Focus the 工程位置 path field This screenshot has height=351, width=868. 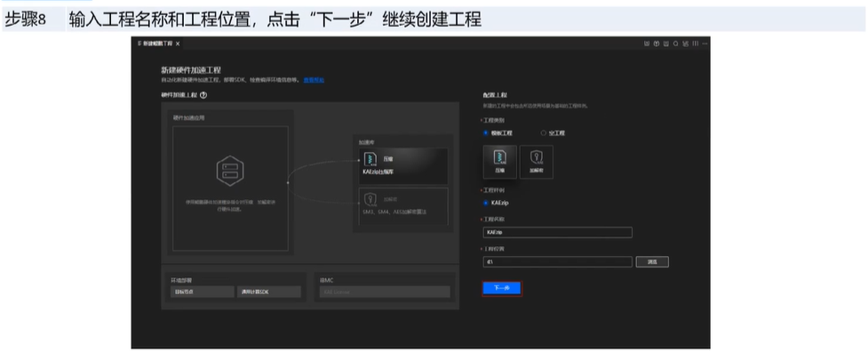click(557, 262)
